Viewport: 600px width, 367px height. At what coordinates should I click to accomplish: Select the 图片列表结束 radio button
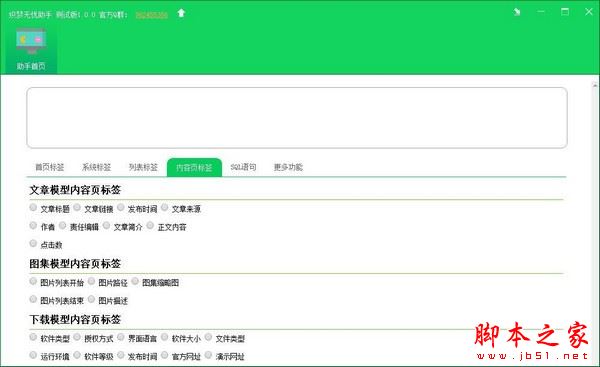pyautogui.click(x=33, y=299)
